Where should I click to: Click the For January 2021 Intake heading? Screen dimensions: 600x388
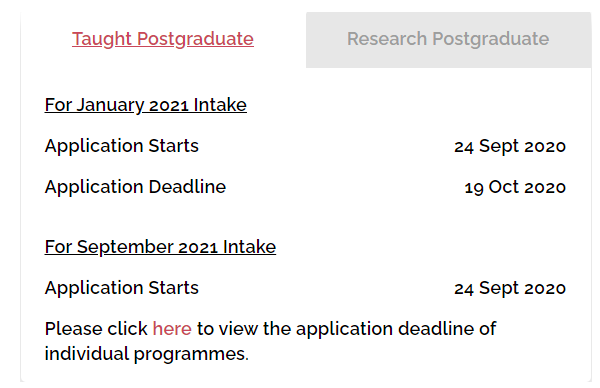pyautogui.click(x=146, y=105)
